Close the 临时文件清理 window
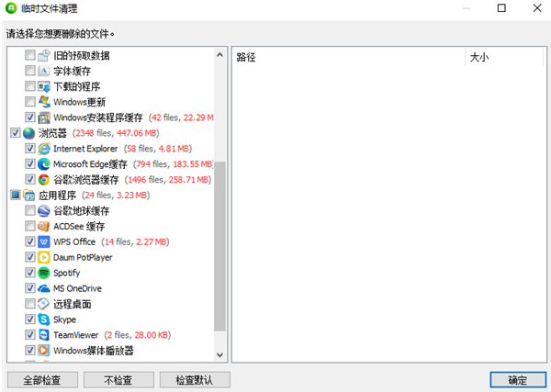This screenshot has width=551, height=392. 537,8
